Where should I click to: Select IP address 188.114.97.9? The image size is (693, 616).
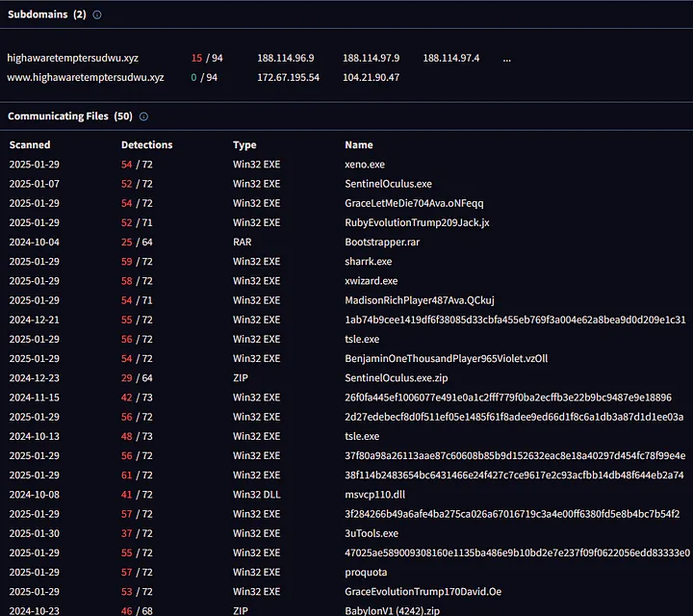tap(371, 58)
